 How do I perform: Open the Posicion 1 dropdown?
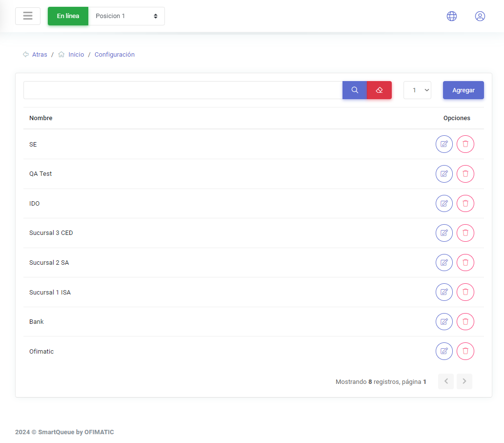coord(126,16)
